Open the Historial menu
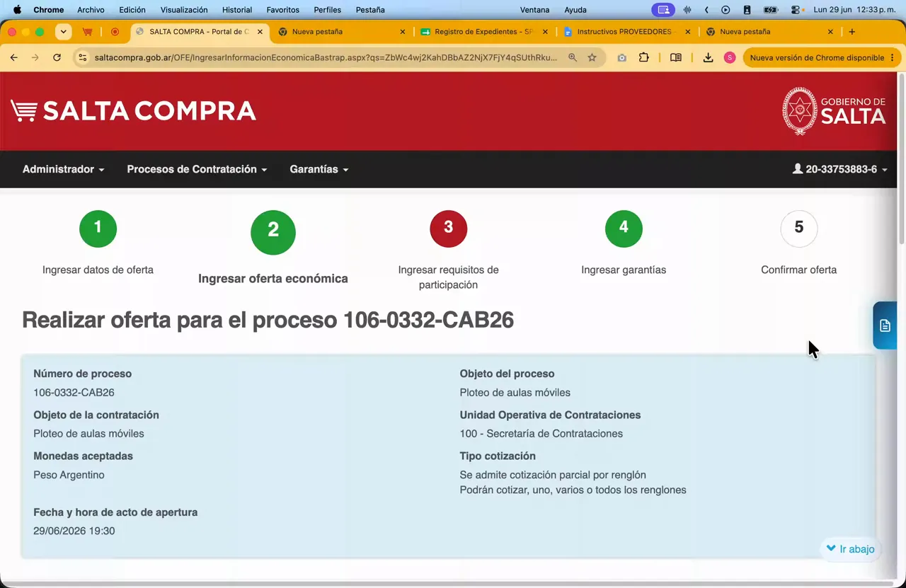 237,10
